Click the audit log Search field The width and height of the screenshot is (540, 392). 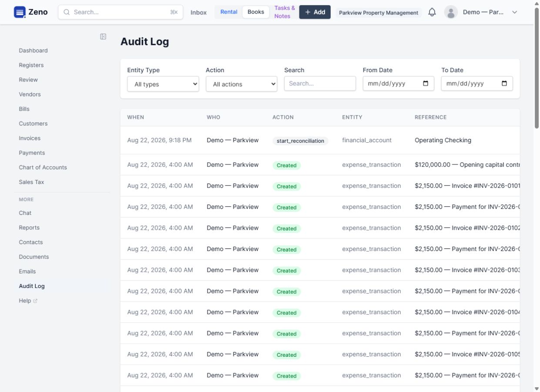(320, 84)
